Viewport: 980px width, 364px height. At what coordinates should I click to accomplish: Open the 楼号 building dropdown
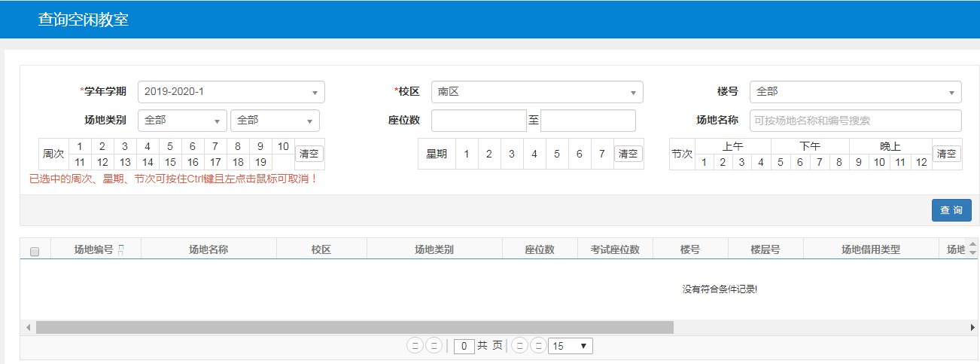coord(855,92)
